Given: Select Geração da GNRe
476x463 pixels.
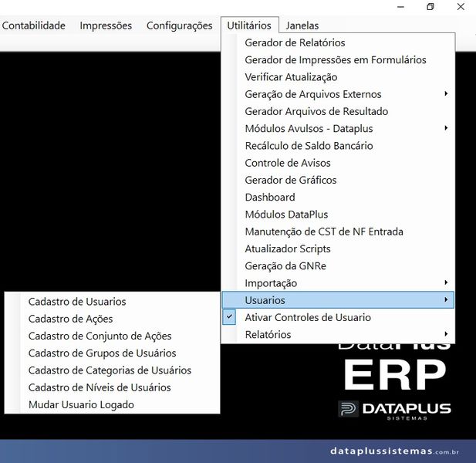Looking at the screenshot, I should pyautogui.click(x=338, y=266).
